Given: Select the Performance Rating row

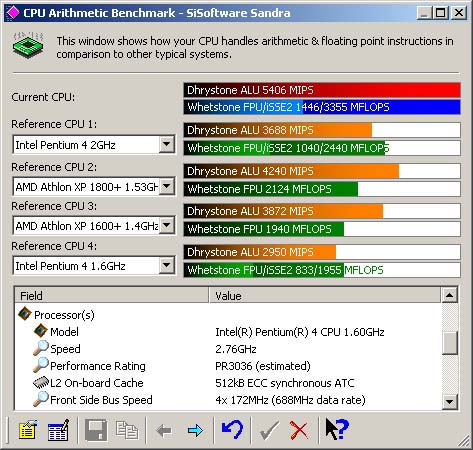Looking at the screenshot, I should click(228, 366).
